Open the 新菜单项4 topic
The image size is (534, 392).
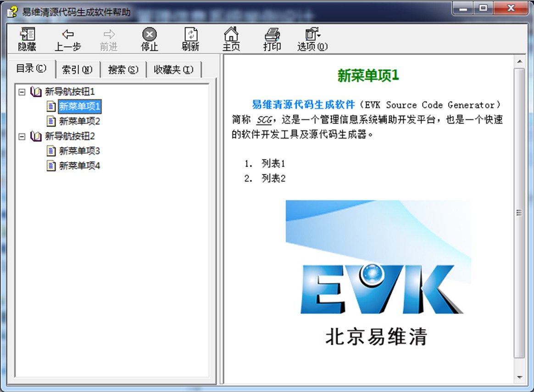tap(80, 166)
